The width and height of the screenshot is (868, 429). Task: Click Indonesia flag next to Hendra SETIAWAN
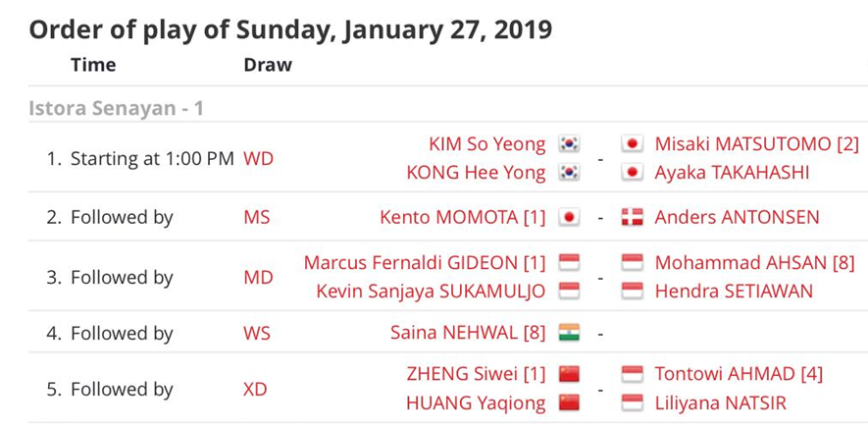click(633, 292)
